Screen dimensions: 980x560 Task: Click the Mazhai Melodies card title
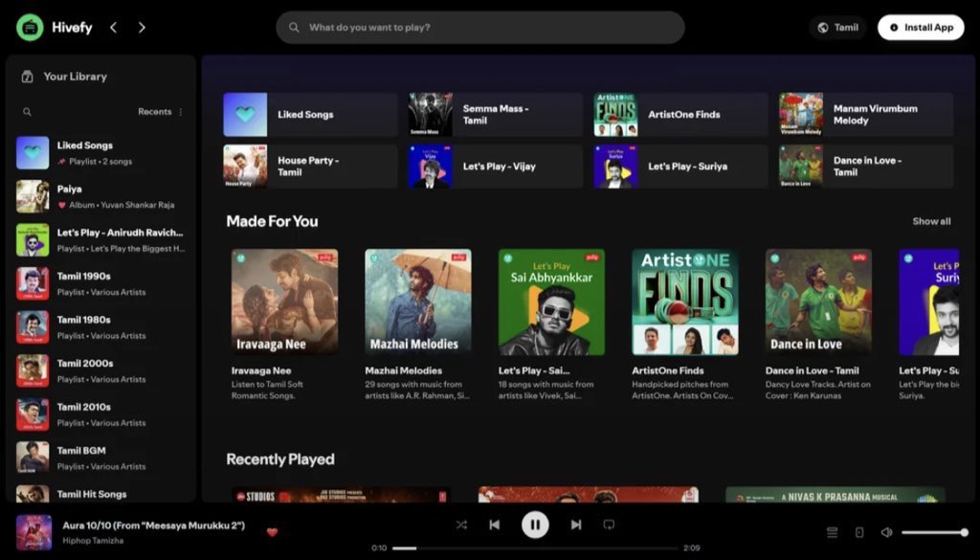click(403, 370)
